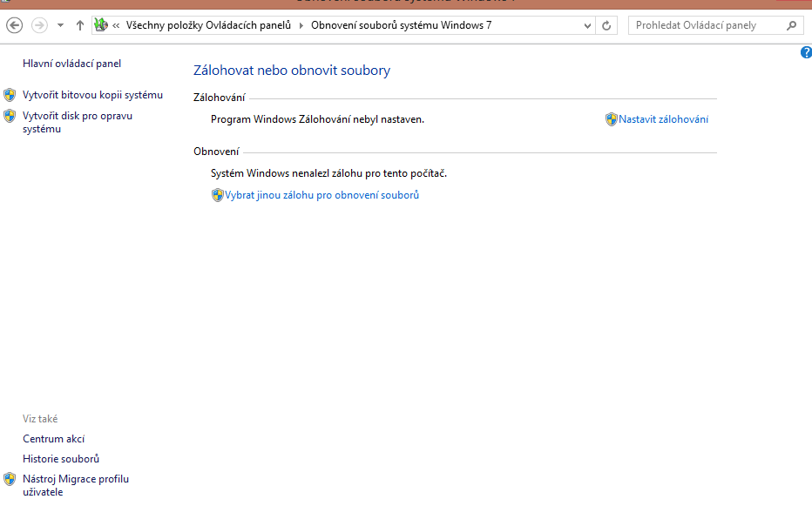This screenshot has height=506, width=812.
Task: Click the Control Panel icon in address bar
Action: (x=101, y=25)
